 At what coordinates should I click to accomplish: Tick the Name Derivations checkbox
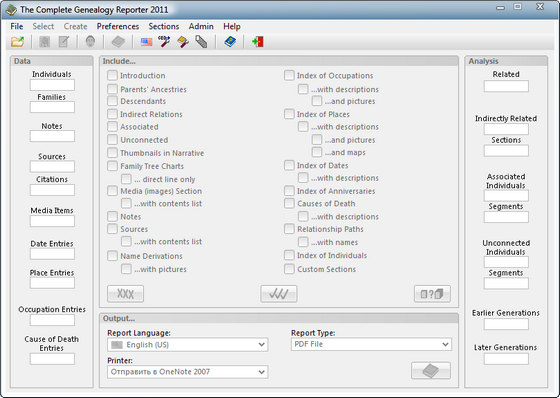click(112, 256)
